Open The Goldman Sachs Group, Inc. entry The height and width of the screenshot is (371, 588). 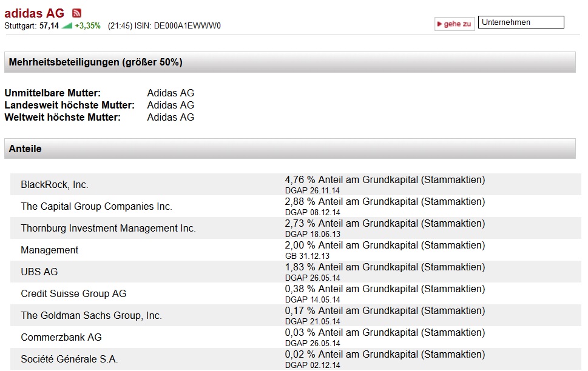(x=91, y=315)
